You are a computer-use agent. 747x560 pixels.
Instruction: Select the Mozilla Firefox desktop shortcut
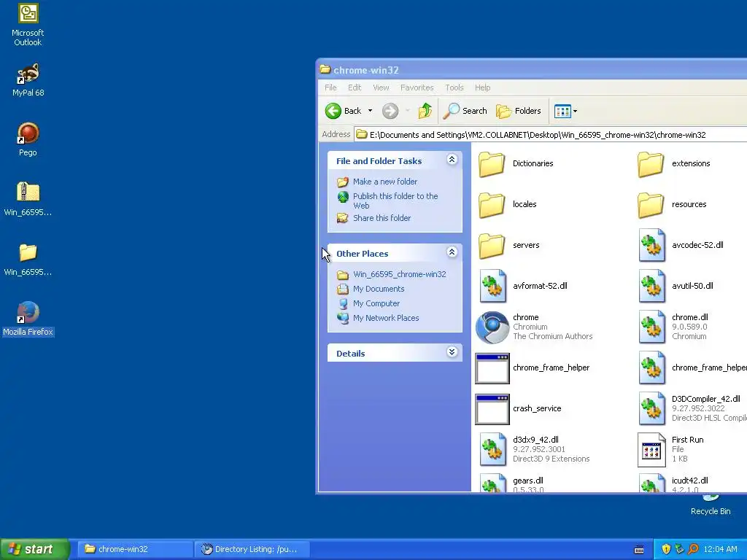[28, 319]
